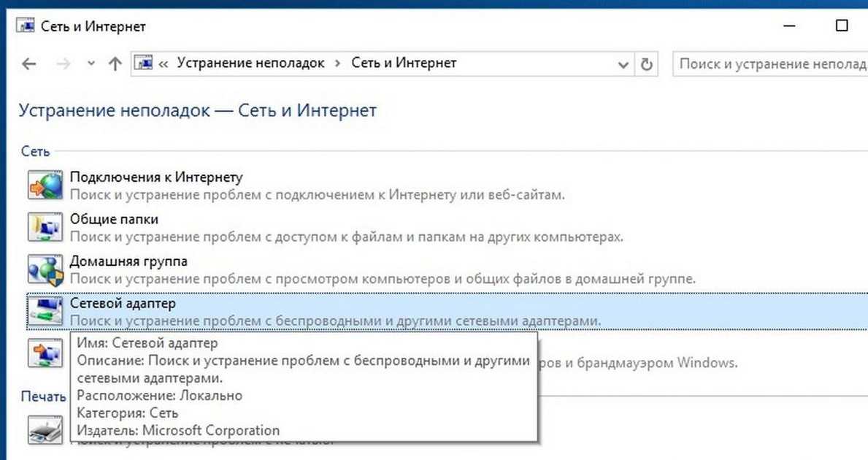Open the recent locations dropdown arrow

pos(91,64)
